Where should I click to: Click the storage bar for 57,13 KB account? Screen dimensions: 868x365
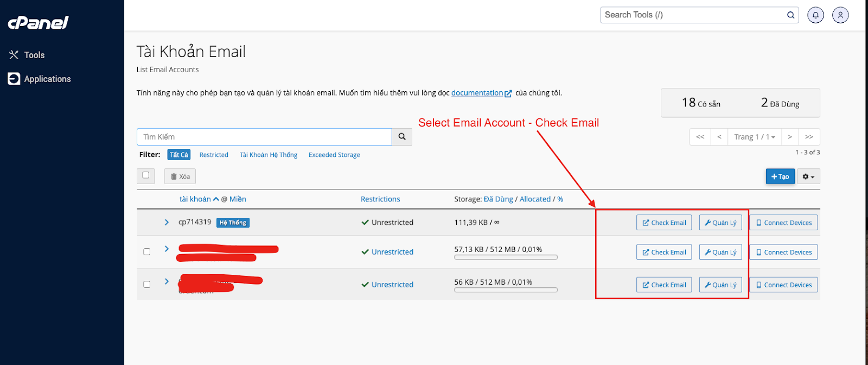point(506,257)
